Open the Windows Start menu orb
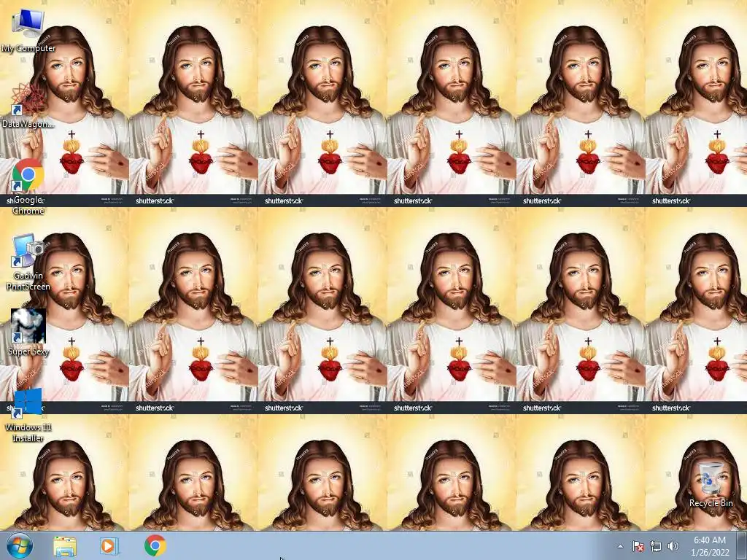Viewport: 747px width, 560px height. coord(19,545)
